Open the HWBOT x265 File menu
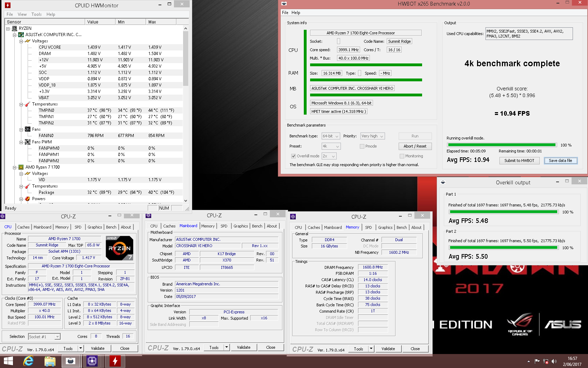 [x=285, y=13]
